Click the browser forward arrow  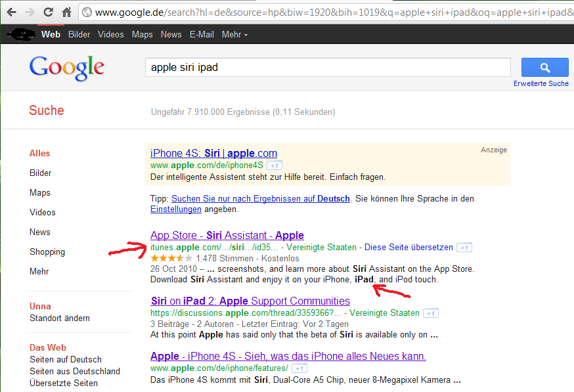point(30,12)
